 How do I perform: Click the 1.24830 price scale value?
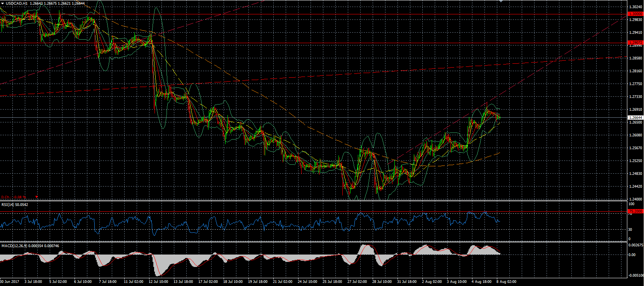click(x=635, y=174)
